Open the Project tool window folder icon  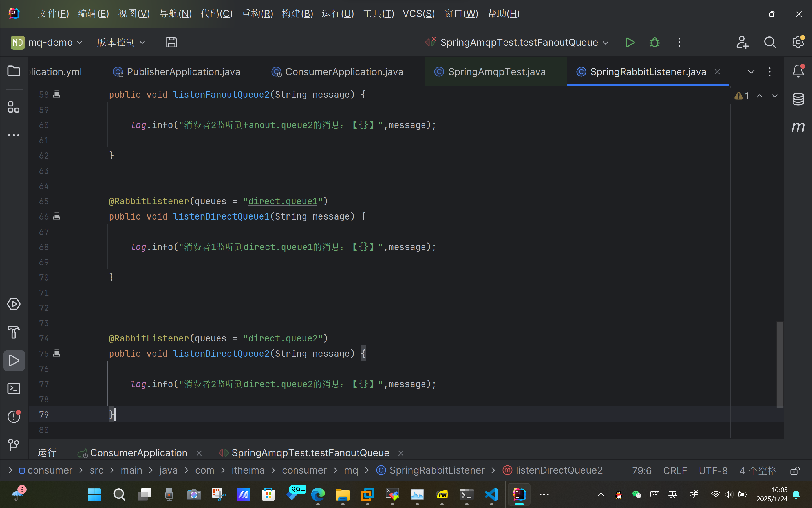(14, 71)
